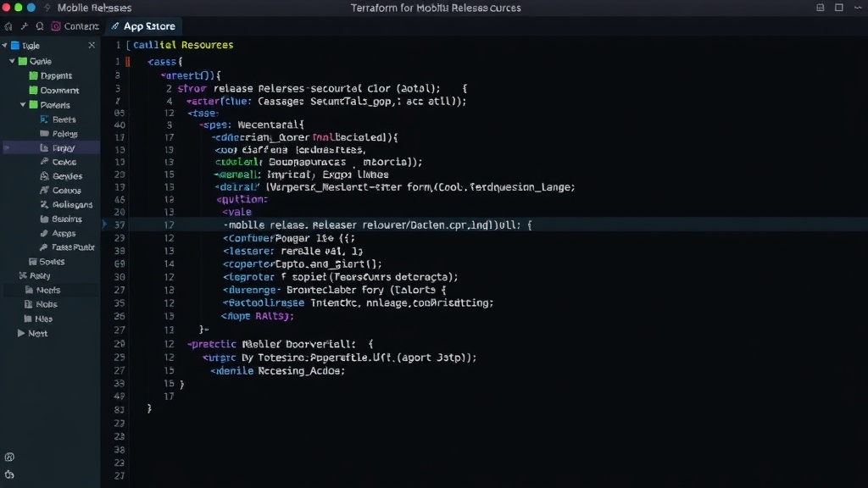Click the icon beside Soites row

[33, 262]
